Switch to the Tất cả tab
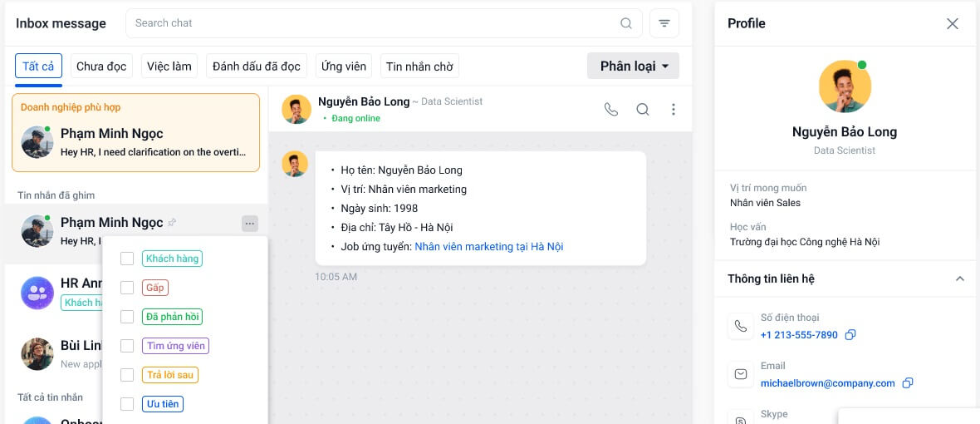Image resolution: width=980 pixels, height=424 pixels. 38,67
